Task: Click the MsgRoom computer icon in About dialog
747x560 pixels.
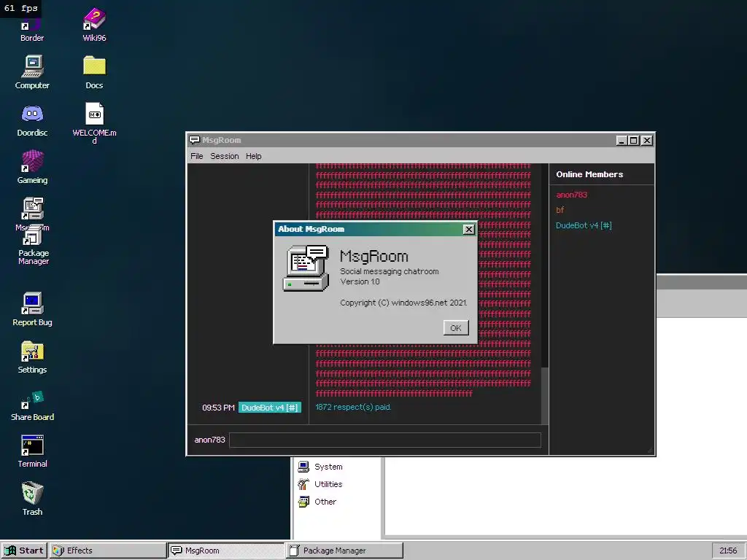Action: click(306, 268)
